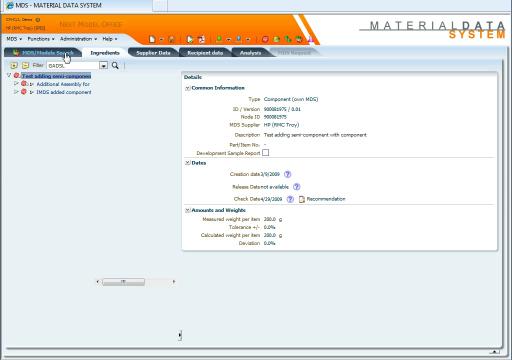This screenshot has height=360, width=512.
Task: Toggle the Development Sample Report checkbox
Action: pos(265,153)
